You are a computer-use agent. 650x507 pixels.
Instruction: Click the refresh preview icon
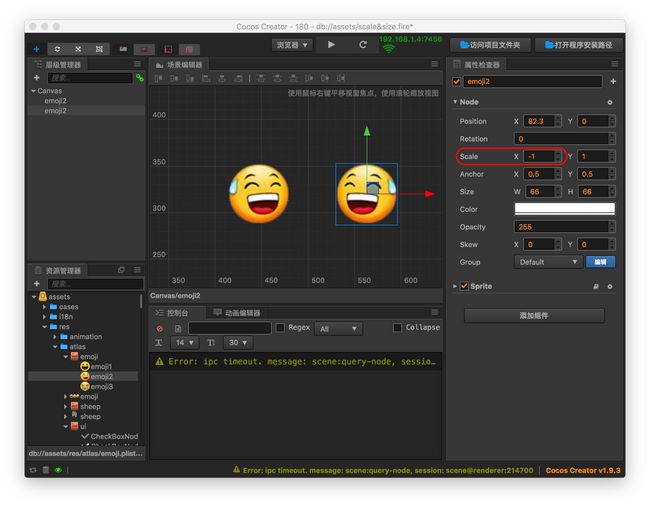363,44
